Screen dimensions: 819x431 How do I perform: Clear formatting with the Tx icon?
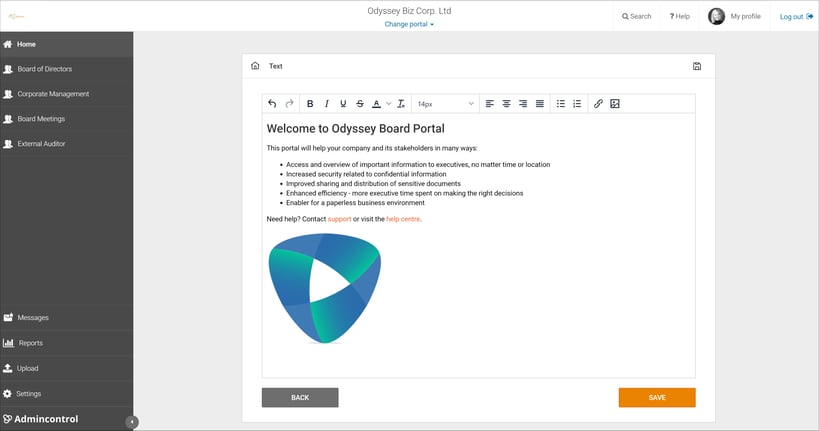click(401, 103)
